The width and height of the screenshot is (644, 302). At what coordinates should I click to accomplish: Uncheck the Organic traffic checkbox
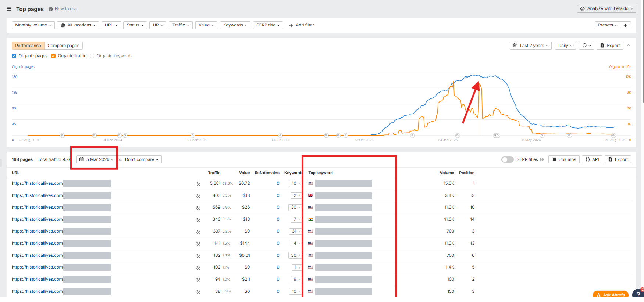pos(53,56)
